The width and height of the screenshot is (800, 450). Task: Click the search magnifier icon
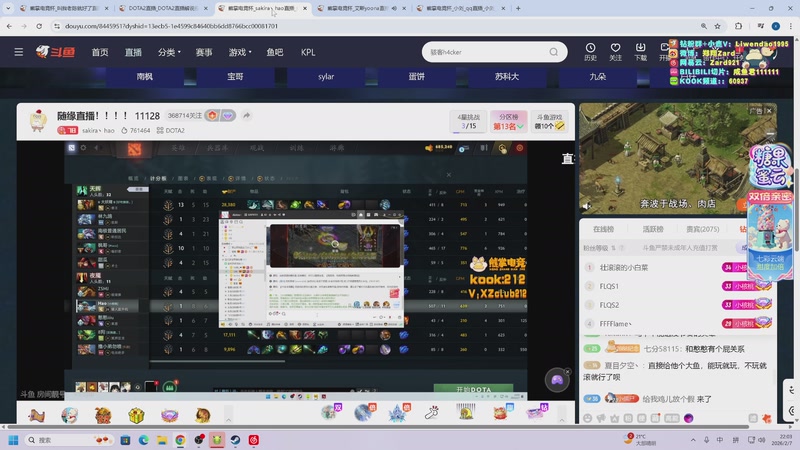click(x=554, y=52)
